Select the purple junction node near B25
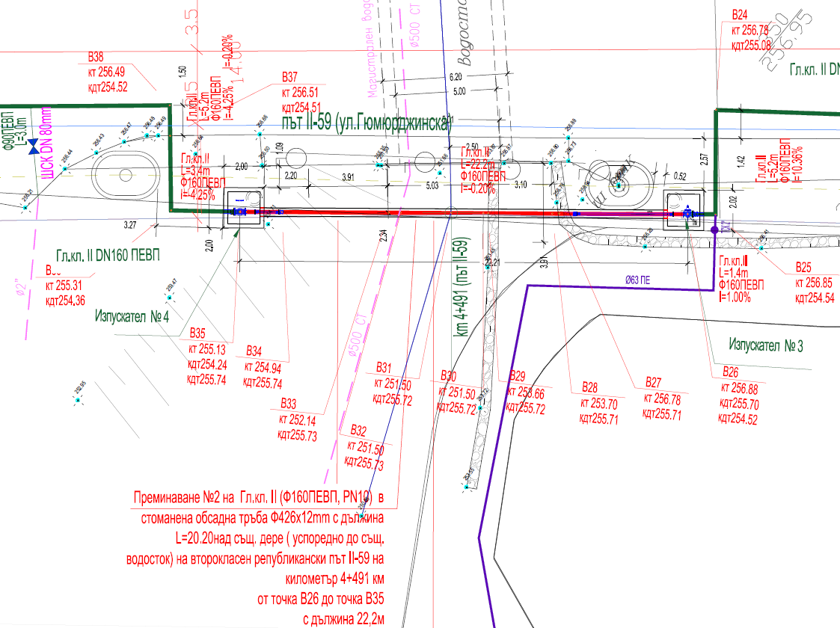Viewport: 840px width, 628px height. (x=714, y=230)
